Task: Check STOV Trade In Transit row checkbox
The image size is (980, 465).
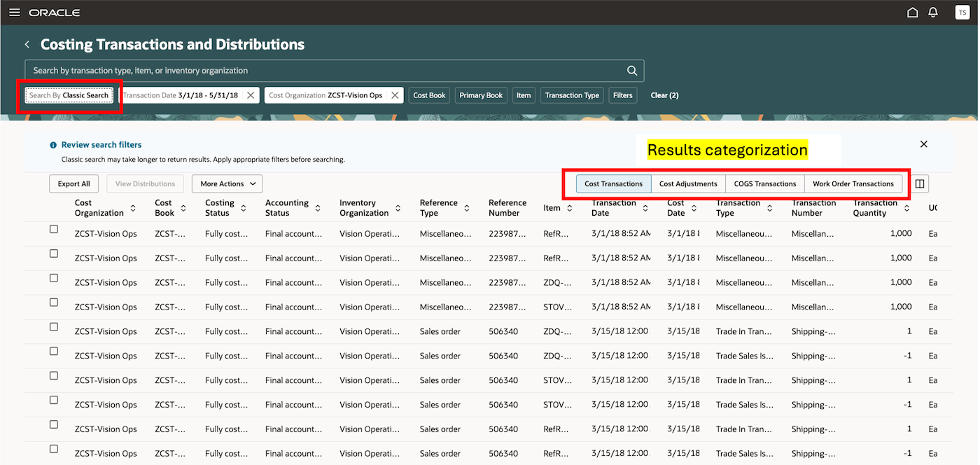Action: [x=54, y=375]
